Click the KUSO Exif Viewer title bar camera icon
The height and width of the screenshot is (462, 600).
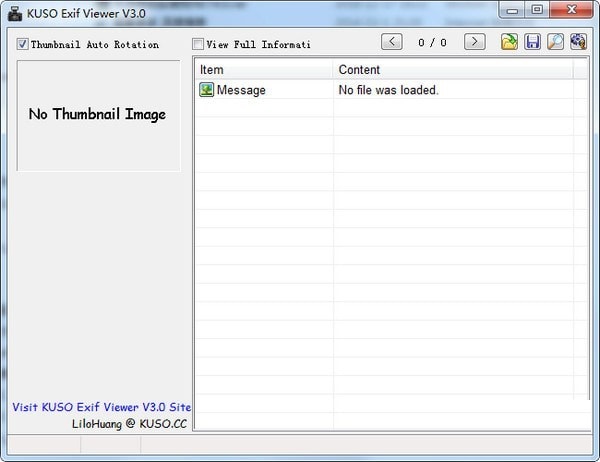(x=17, y=12)
